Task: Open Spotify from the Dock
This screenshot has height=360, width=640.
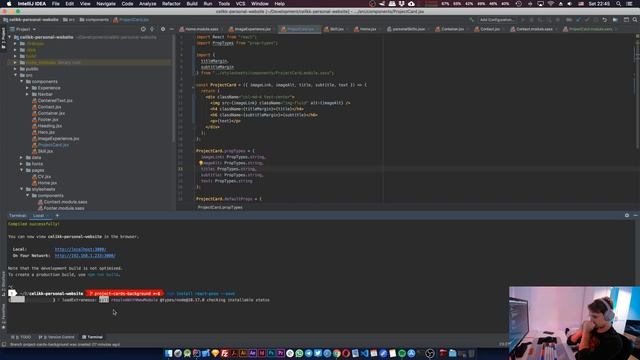Action: (402, 353)
